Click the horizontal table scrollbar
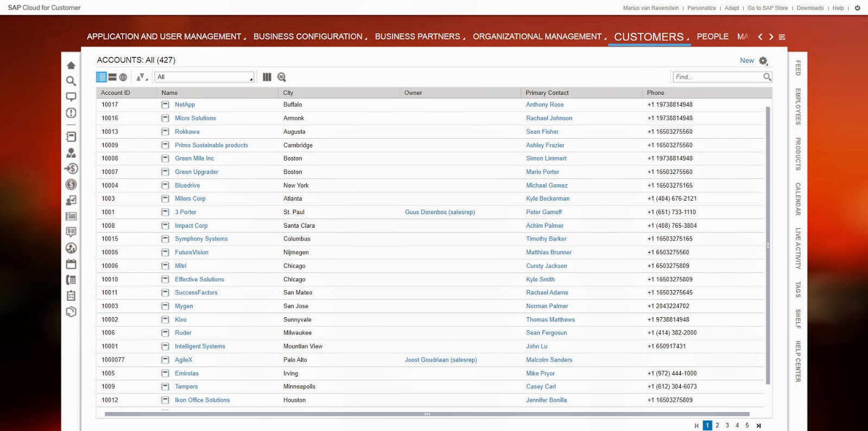The image size is (868, 431). coord(427,414)
